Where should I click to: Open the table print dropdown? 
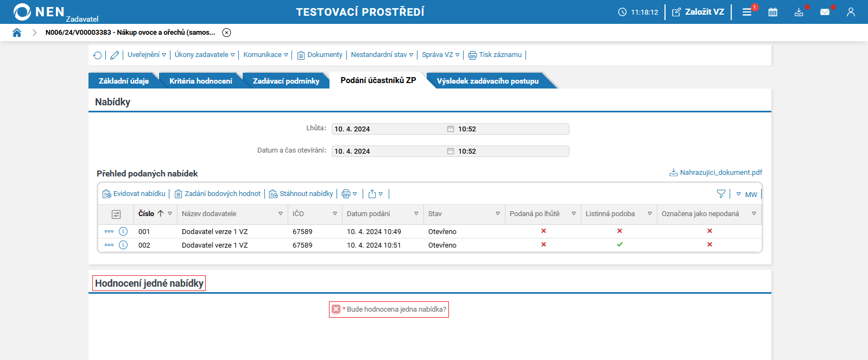[349, 194]
